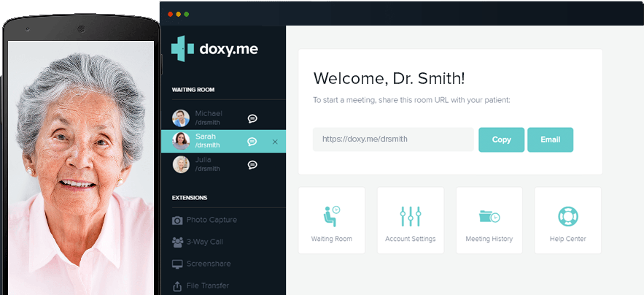The height and width of the screenshot is (295, 644).
Task: Click the Welcome, Dr. Smith! heading
Action: coord(389,79)
